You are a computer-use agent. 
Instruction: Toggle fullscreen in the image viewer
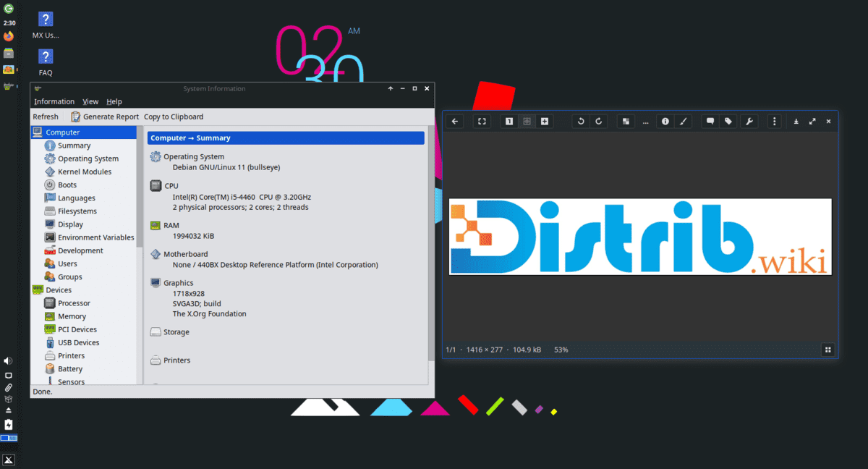[482, 122]
